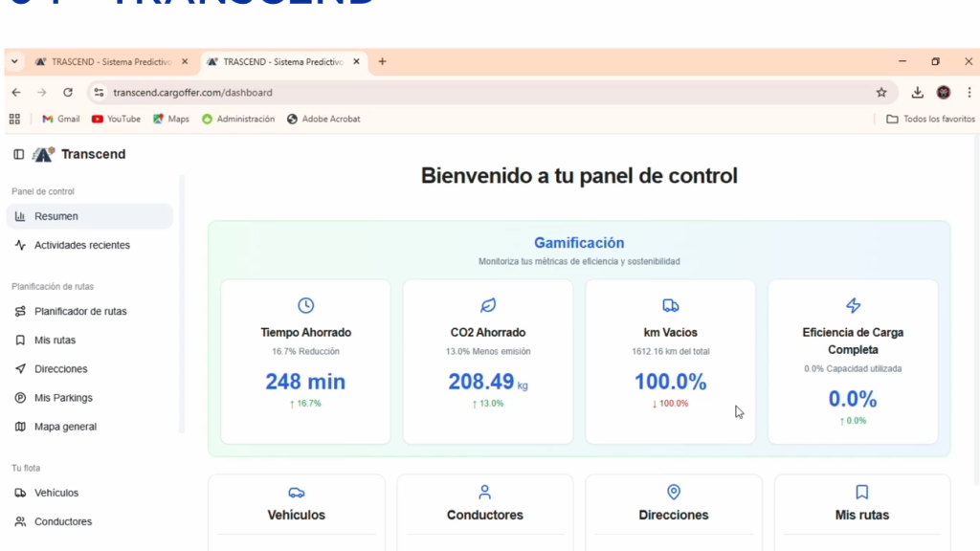Image resolution: width=980 pixels, height=551 pixels.
Task: Toggle the sidebar collapse icon
Action: 18,154
